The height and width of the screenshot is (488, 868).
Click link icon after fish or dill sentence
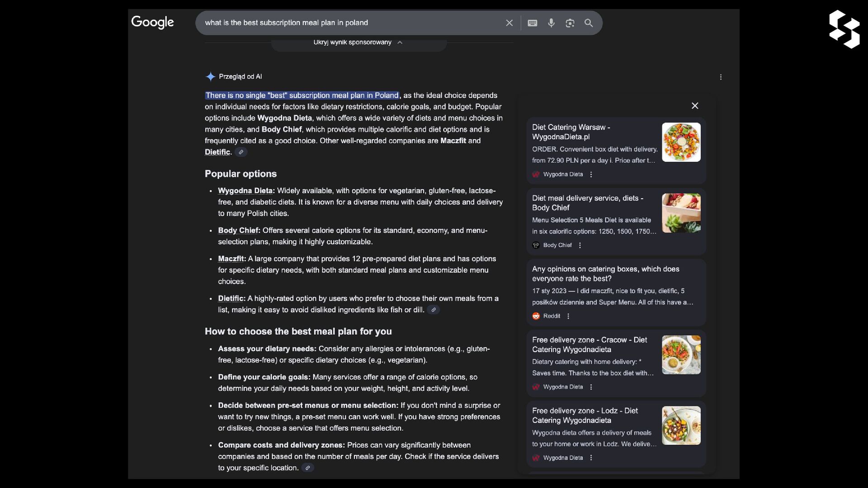coord(433,310)
